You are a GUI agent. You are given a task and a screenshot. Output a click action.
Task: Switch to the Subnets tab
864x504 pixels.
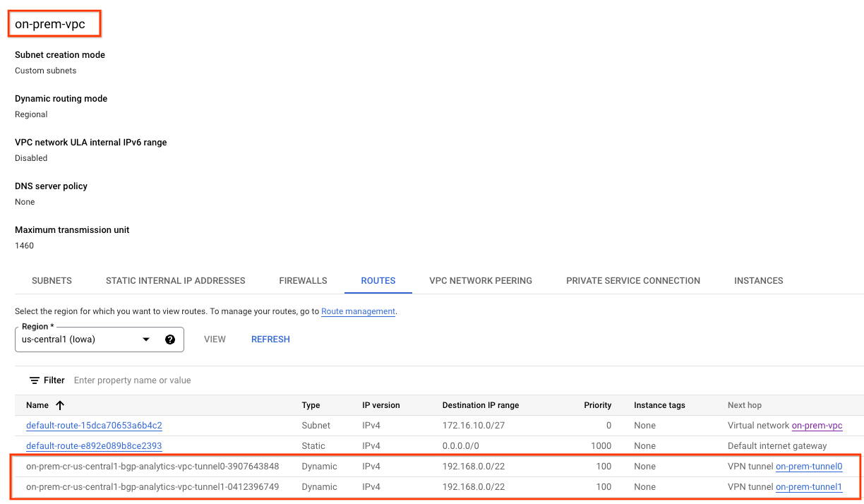point(52,281)
